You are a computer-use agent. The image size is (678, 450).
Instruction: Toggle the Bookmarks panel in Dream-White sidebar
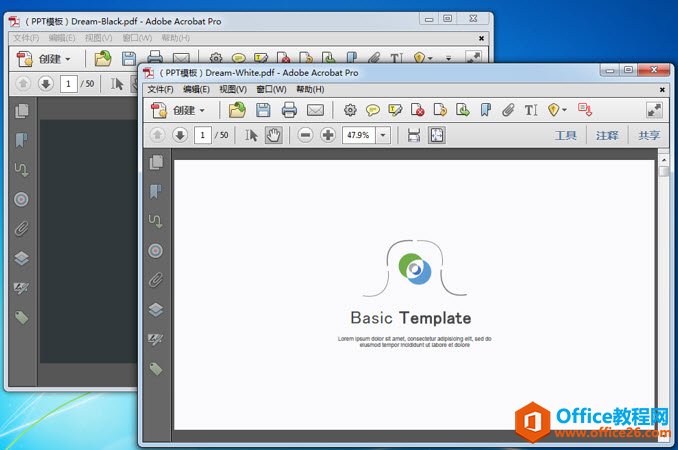coord(155,191)
